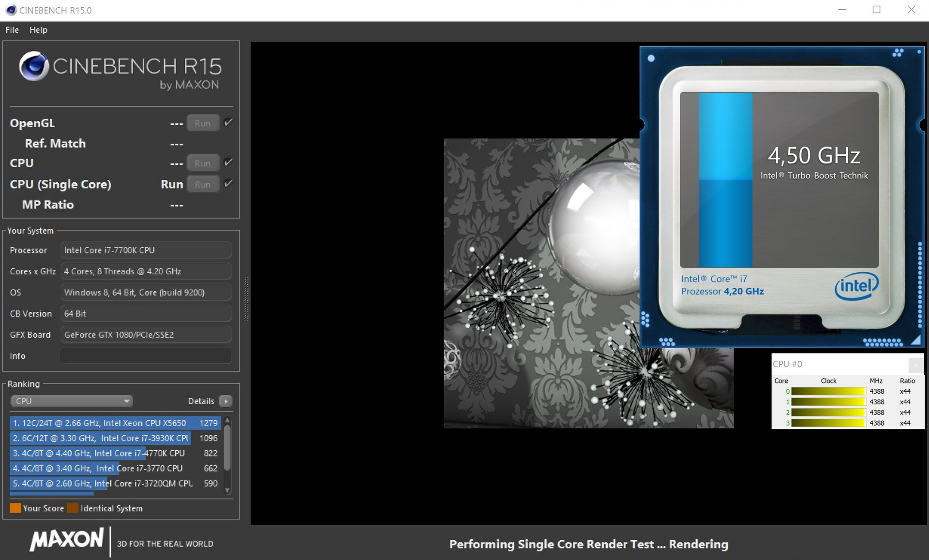Open the CPU ranking type dropdown

72,401
